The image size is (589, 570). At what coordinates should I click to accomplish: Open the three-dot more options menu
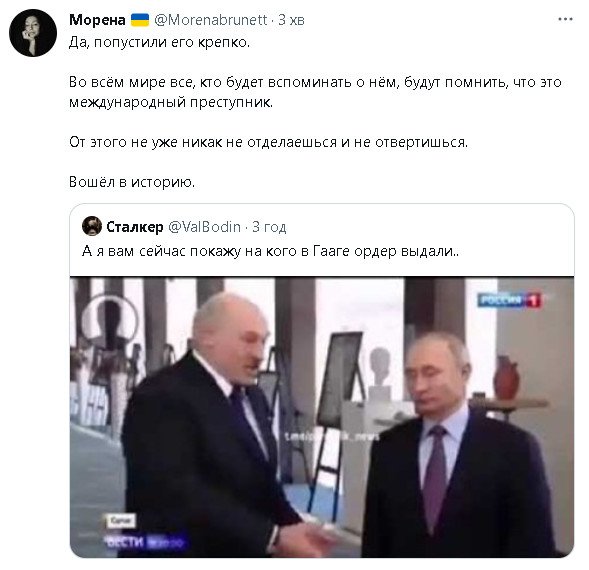565,19
